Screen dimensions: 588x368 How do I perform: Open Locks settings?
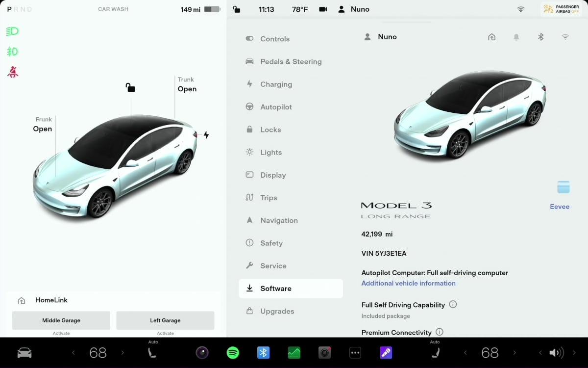291,130
